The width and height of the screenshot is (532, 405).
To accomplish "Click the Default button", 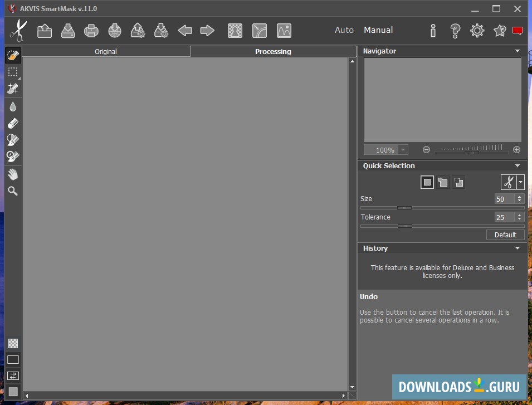I will [505, 235].
